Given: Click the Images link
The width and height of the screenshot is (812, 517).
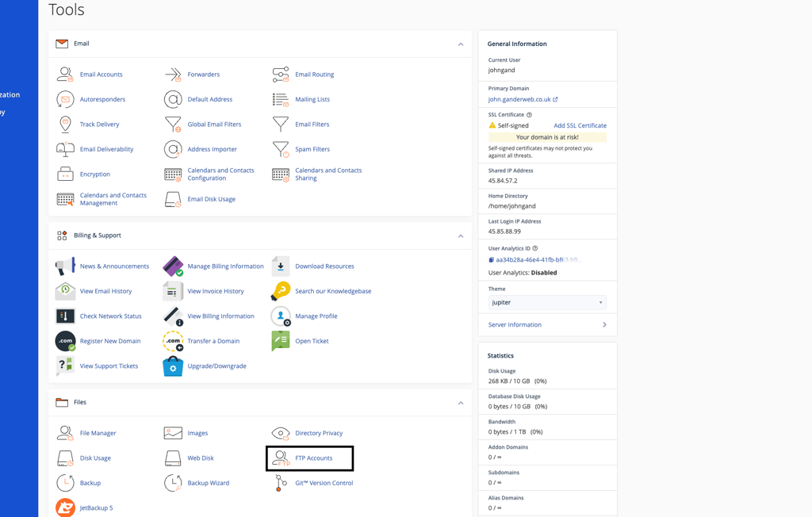Looking at the screenshot, I should click(197, 433).
